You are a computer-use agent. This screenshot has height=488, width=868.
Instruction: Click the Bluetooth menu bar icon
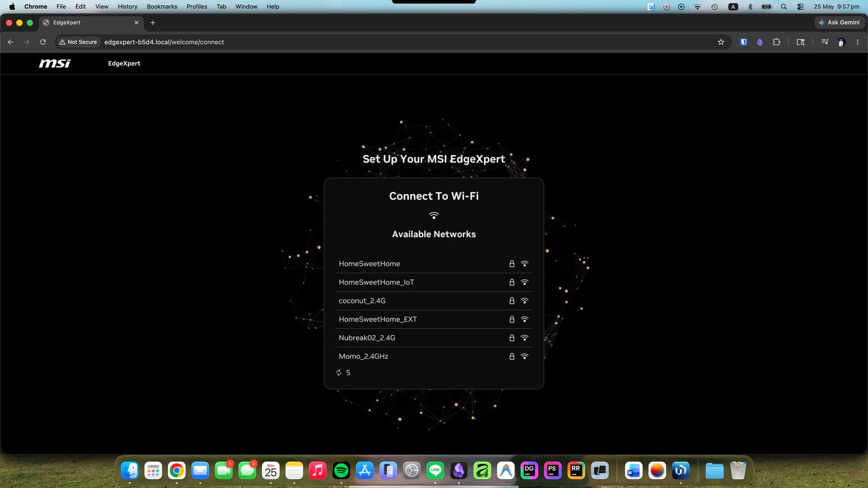750,7
